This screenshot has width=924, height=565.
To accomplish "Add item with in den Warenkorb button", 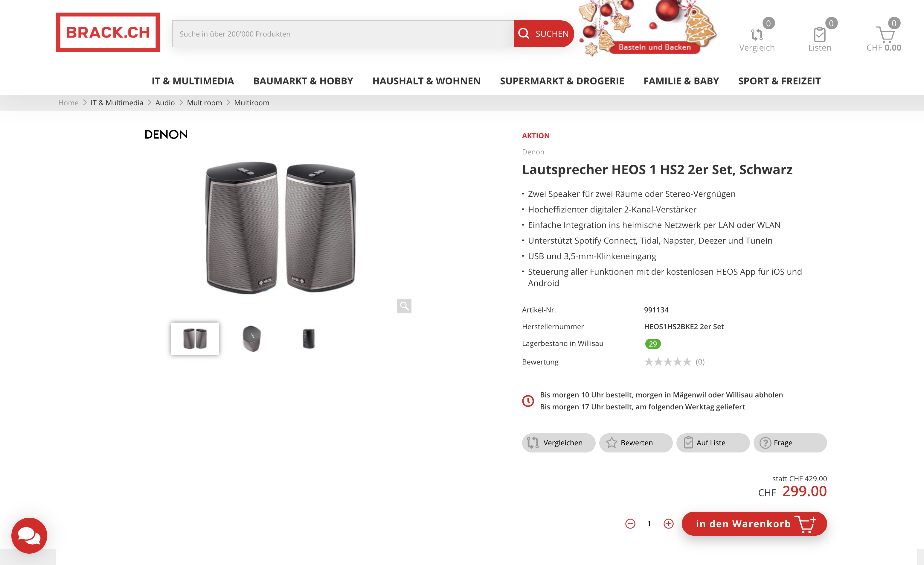I will coord(754,524).
